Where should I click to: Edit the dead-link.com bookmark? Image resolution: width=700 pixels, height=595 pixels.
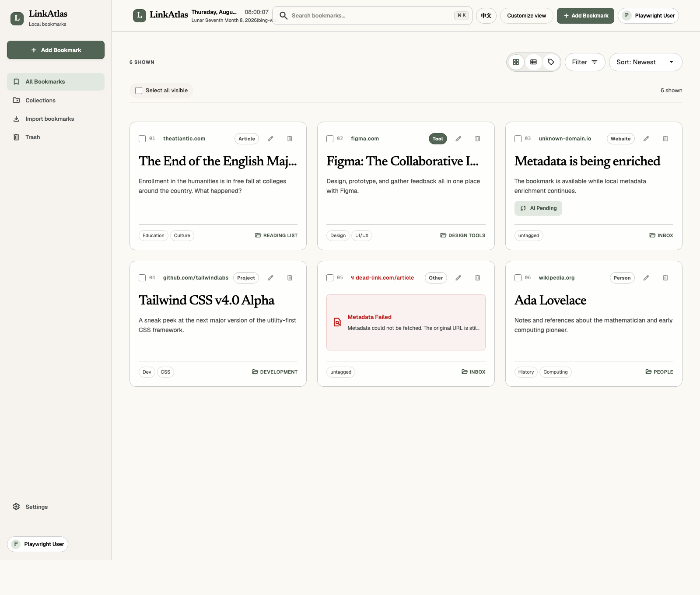[458, 278]
